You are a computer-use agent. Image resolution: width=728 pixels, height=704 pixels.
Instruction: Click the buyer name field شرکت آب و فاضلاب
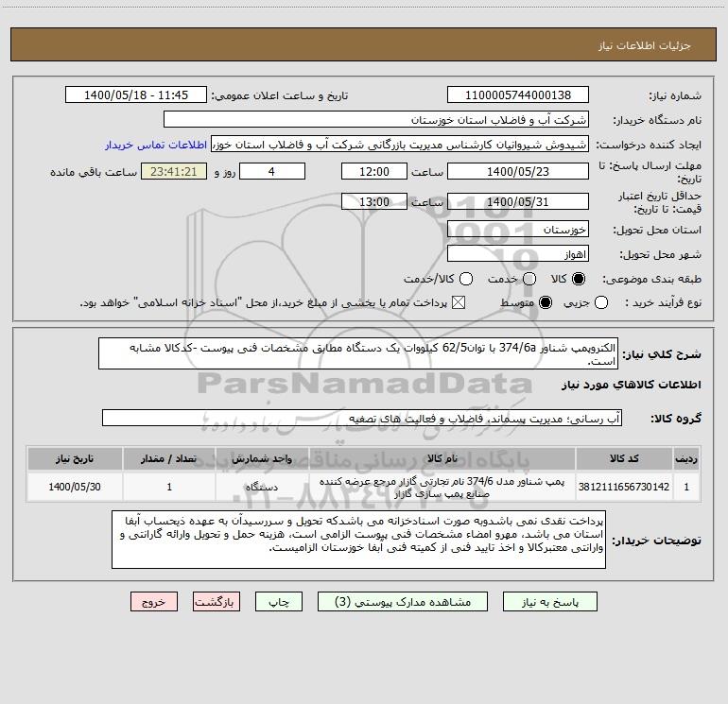pyautogui.click(x=376, y=120)
